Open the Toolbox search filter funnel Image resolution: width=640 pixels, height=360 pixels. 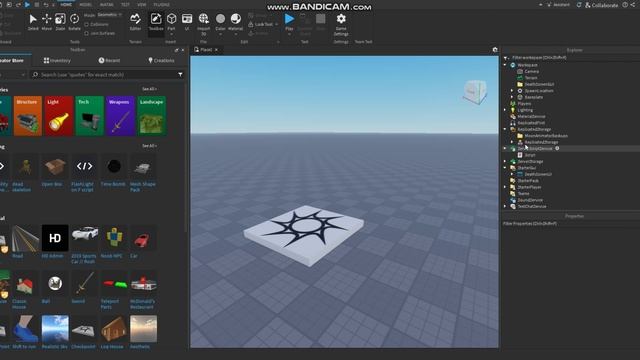[180, 75]
